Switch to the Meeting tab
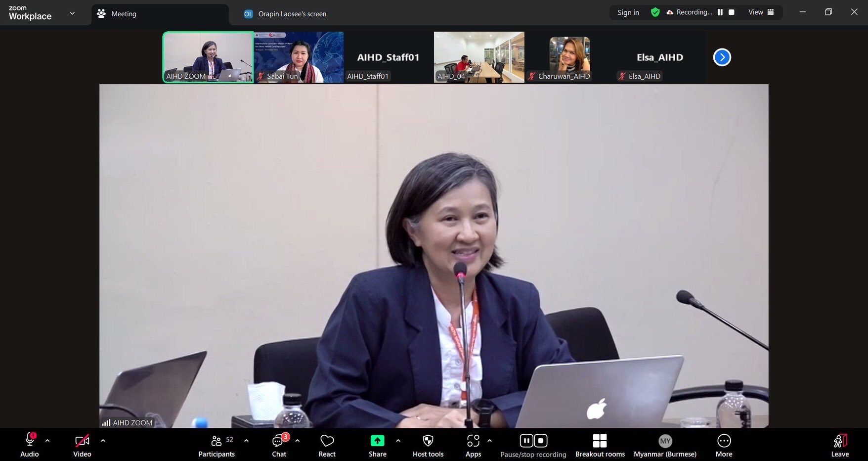868x461 pixels. pyautogui.click(x=124, y=14)
